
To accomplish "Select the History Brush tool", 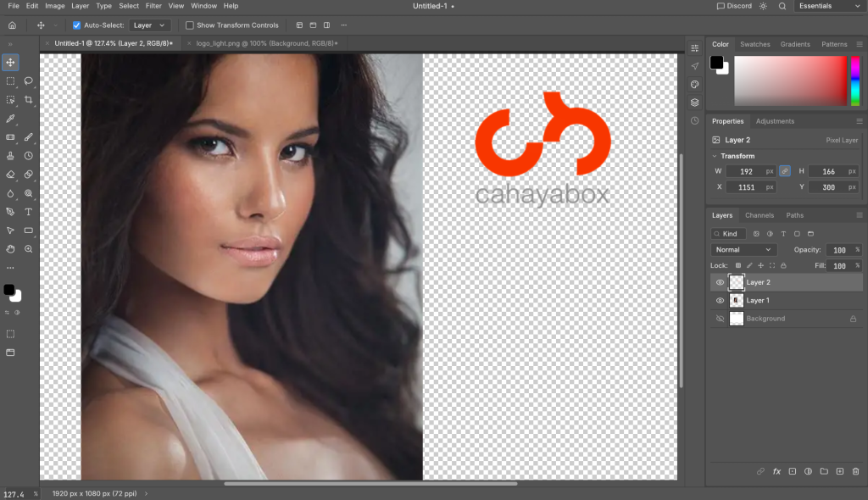I will [x=29, y=156].
